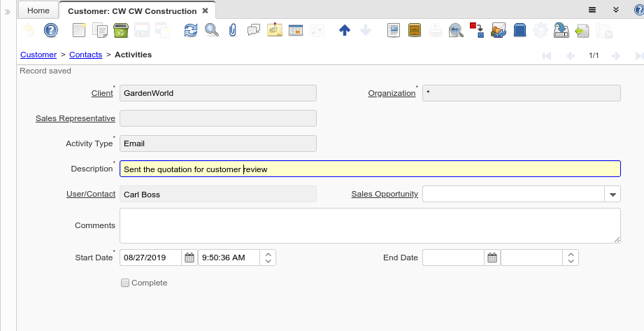The image size is (644, 331).
Task: Open the End Date calendar picker
Action: click(492, 258)
